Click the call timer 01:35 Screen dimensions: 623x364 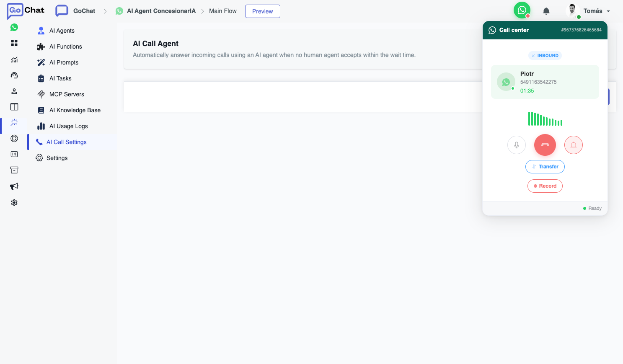point(527,91)
